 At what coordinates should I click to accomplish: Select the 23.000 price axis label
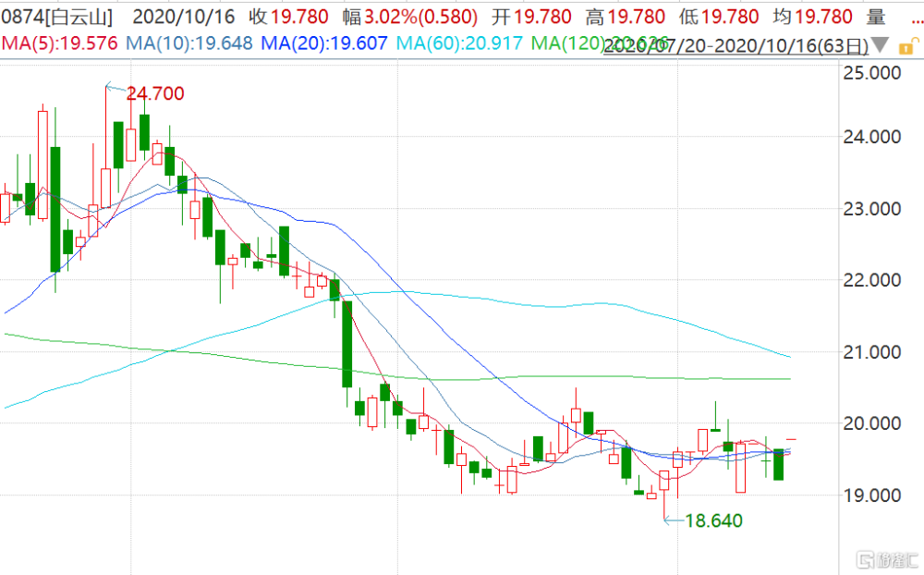coord(872,209)
